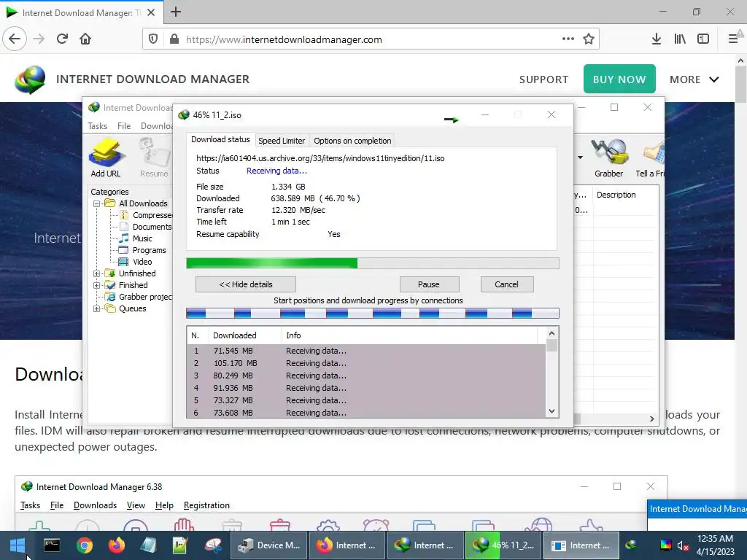Open Grabber projects in categories tree
Image resolution: width=747 pixels, height=560 pixels.
[145, 297]
